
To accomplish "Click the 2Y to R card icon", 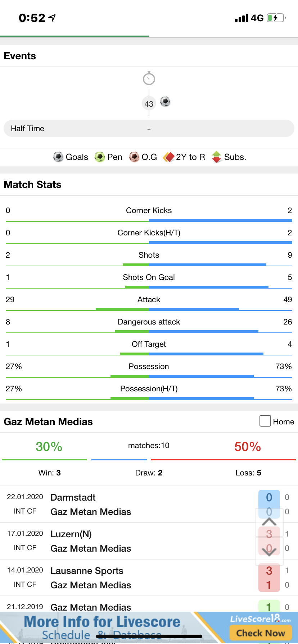I will (168, 157).
